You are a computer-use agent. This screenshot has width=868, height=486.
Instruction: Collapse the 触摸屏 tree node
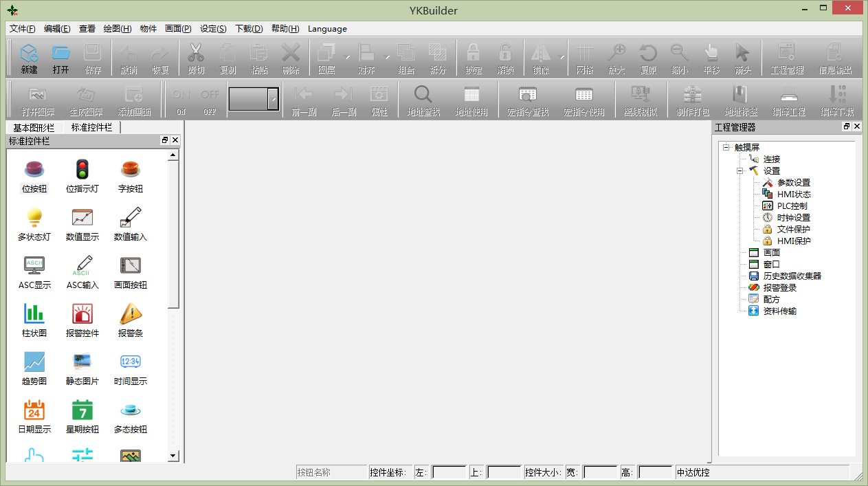(x=726, y=147)
